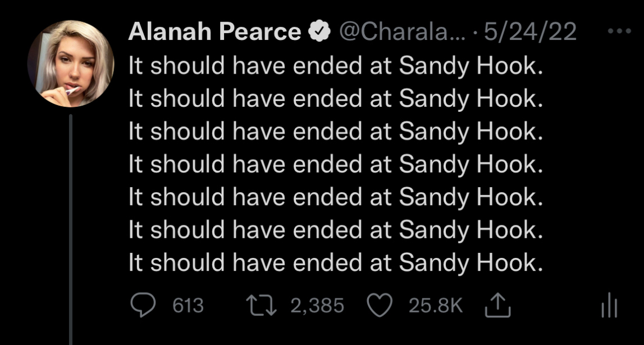
Task: Click the word "It" starting the tweet
Action: pos(135,67)
